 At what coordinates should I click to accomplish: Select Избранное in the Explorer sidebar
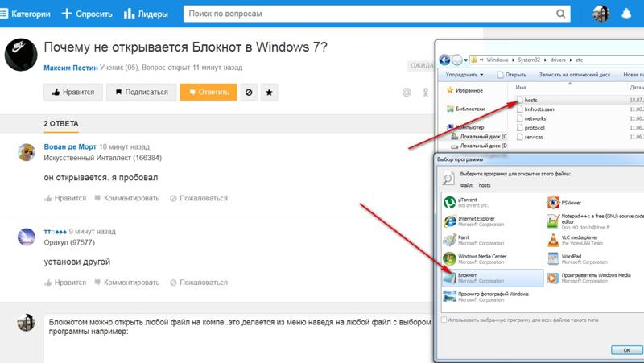click(x=465, y=90)
